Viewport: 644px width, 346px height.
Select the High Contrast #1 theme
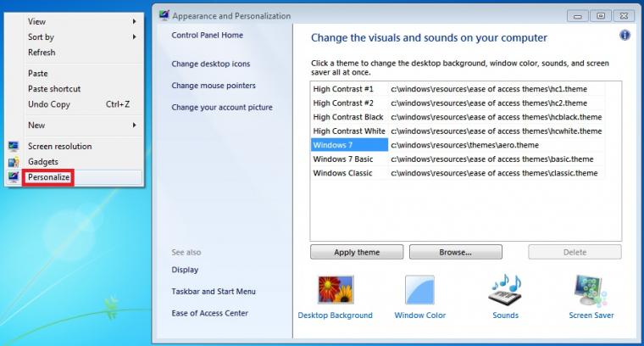pos(343,89)
